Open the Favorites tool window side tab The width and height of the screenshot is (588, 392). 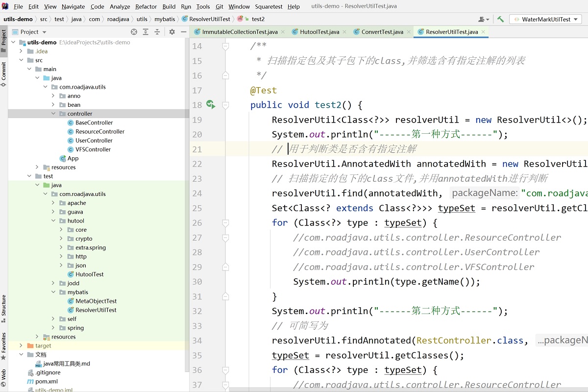tap(4, 346)
